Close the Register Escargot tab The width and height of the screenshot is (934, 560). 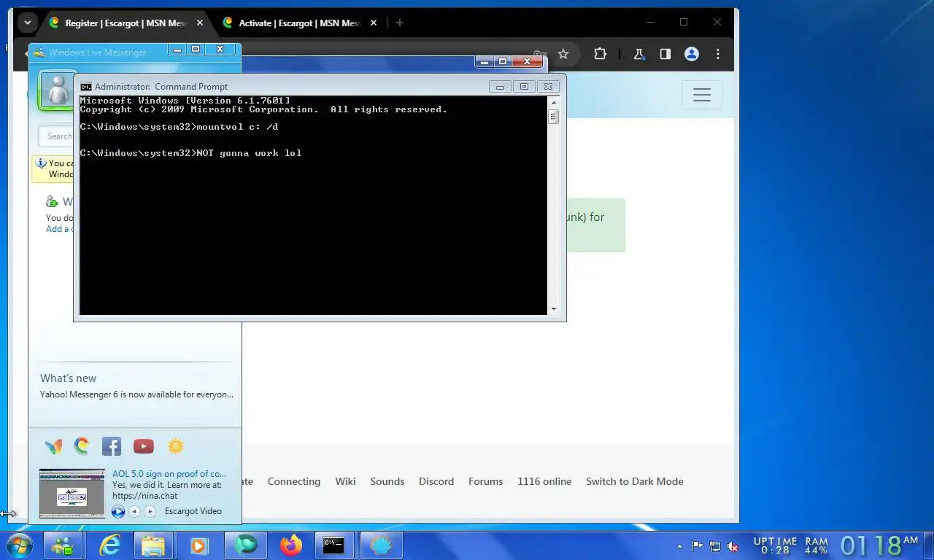tap(199, 23)
